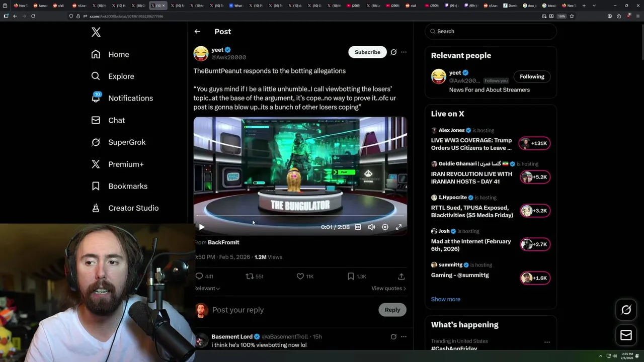The width and height of the screenshot is (644, 362).
Task: Bookmark page with star icon
Action: 572,16
